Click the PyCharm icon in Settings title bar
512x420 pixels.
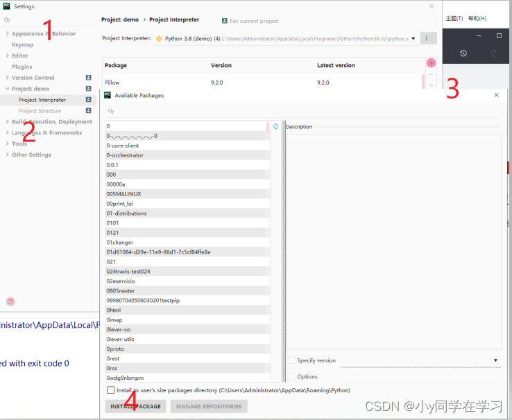click(x=6, y=6)
